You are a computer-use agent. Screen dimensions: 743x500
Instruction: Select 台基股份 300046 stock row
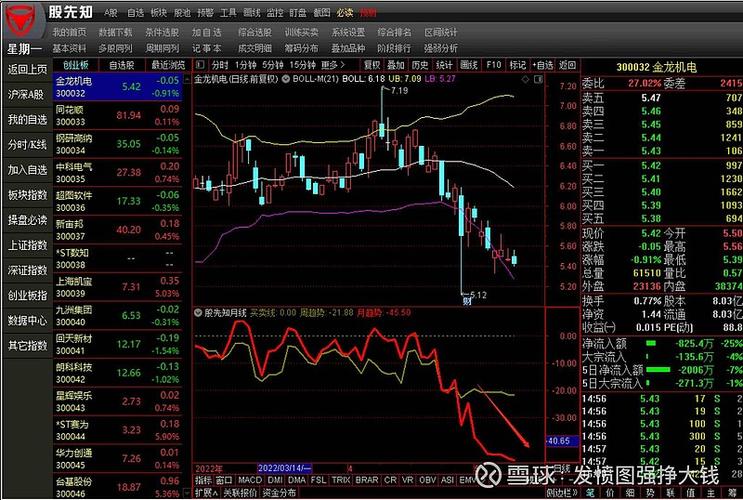118,487
